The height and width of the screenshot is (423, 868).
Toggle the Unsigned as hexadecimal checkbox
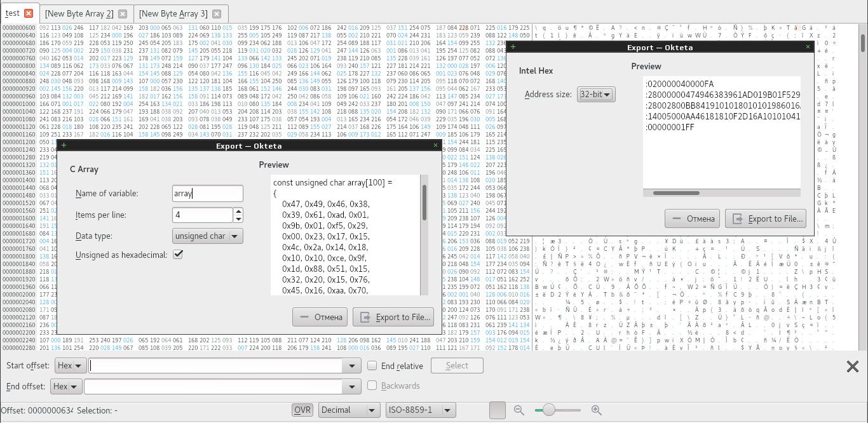[x=178, y=255]
